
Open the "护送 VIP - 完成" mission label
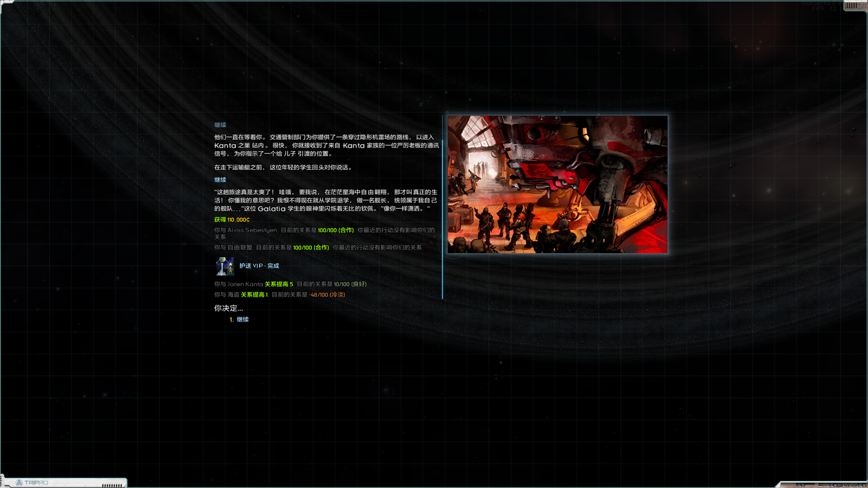point(259,266)
